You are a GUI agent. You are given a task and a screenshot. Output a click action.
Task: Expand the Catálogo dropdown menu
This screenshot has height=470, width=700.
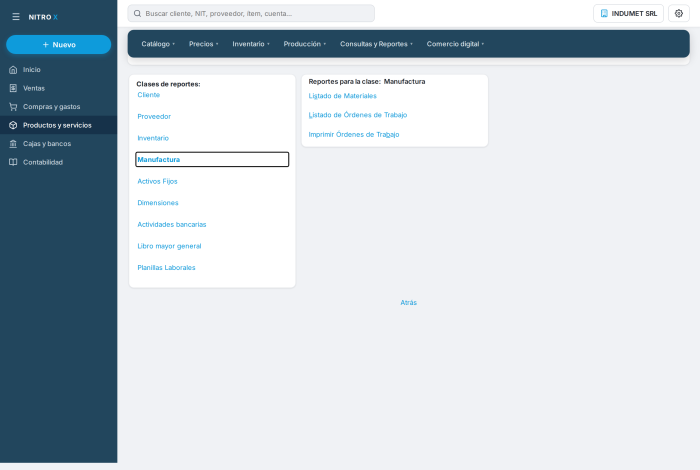coord(158,44)
